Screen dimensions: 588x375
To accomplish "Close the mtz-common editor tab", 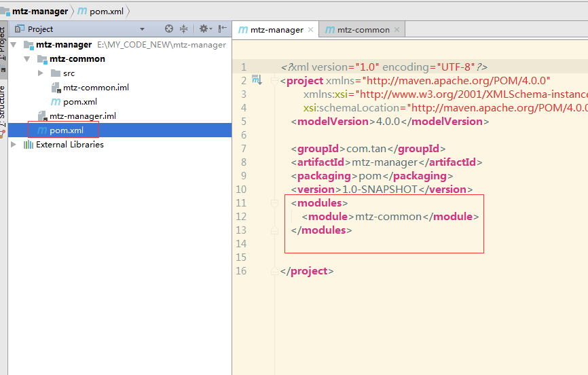I will point(397,30).
